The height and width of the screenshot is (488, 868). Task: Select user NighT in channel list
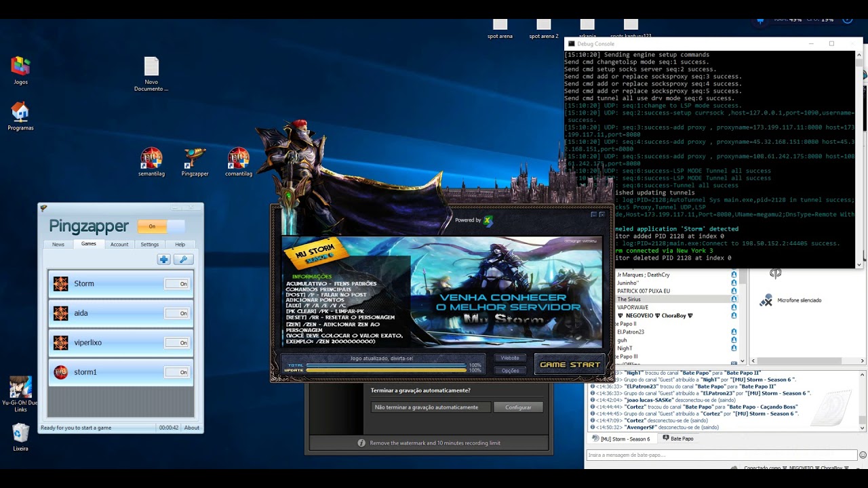click(625, 348)
